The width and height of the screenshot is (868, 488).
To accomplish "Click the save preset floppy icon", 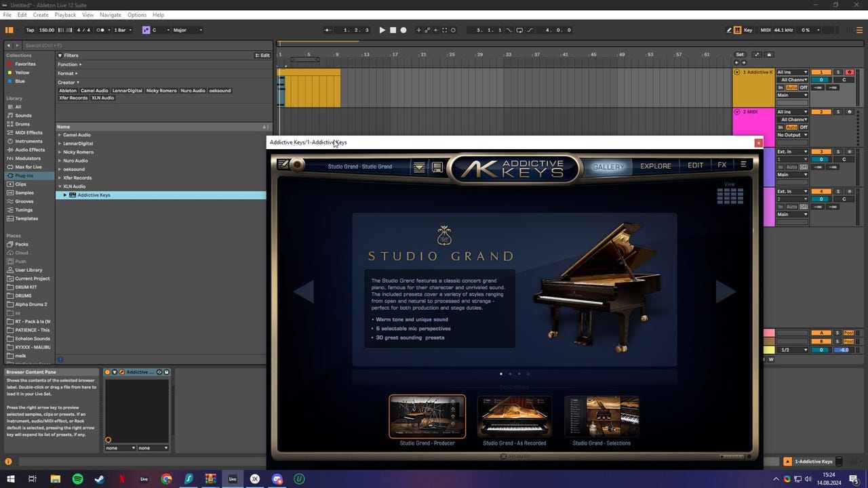I will tap(437, 167).
